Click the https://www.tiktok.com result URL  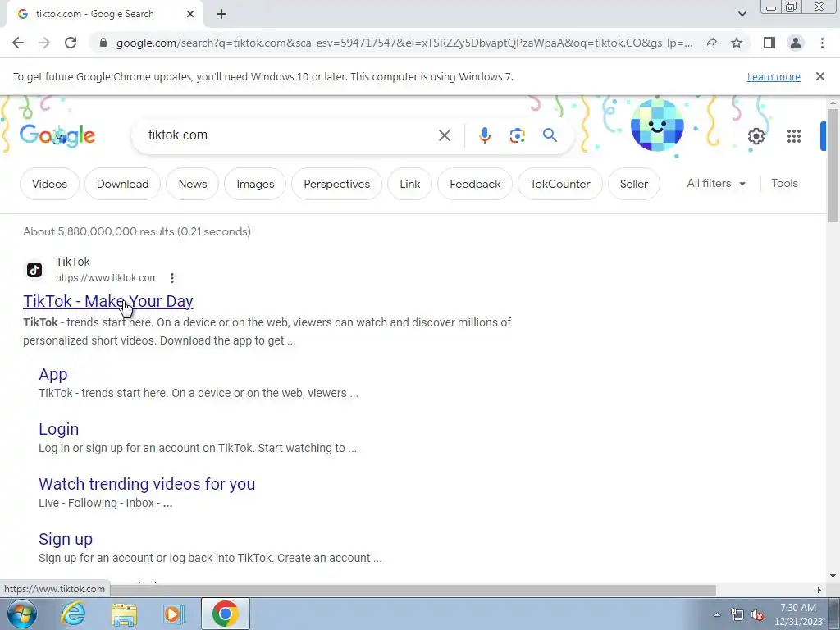(x=107, y=278)
